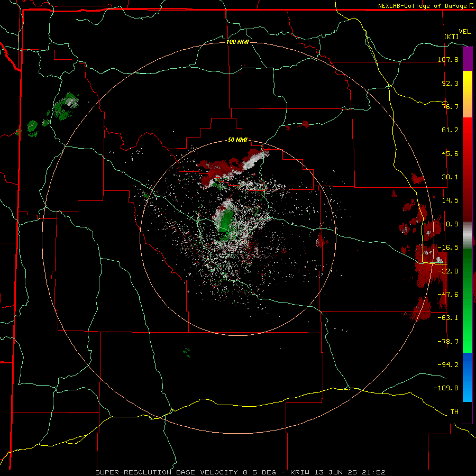Click the -32.0 velocity scale value

click(x=448, y=271)
